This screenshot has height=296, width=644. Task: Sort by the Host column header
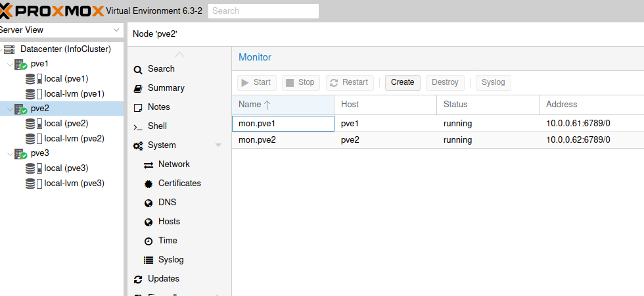pos(385,105)
